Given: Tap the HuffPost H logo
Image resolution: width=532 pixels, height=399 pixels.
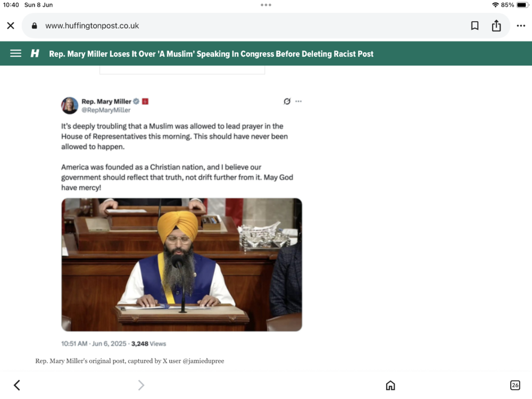Looking at the screenshot, I should 35,54.
